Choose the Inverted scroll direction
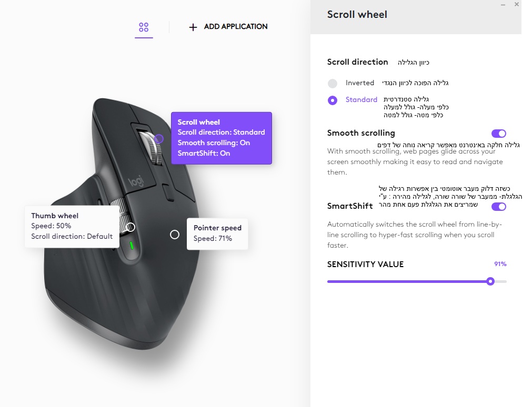 click(x=333, y=83)
